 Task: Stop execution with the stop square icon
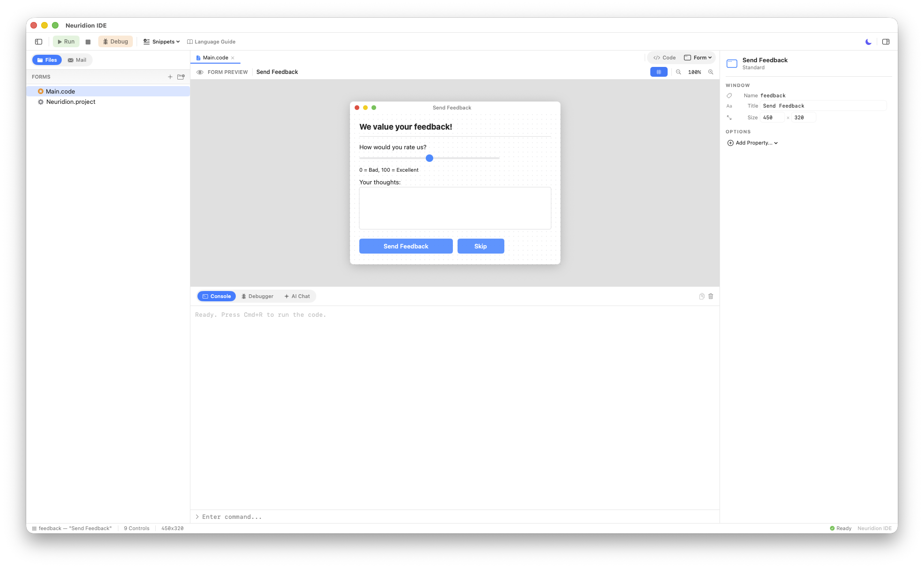(88, 41)
